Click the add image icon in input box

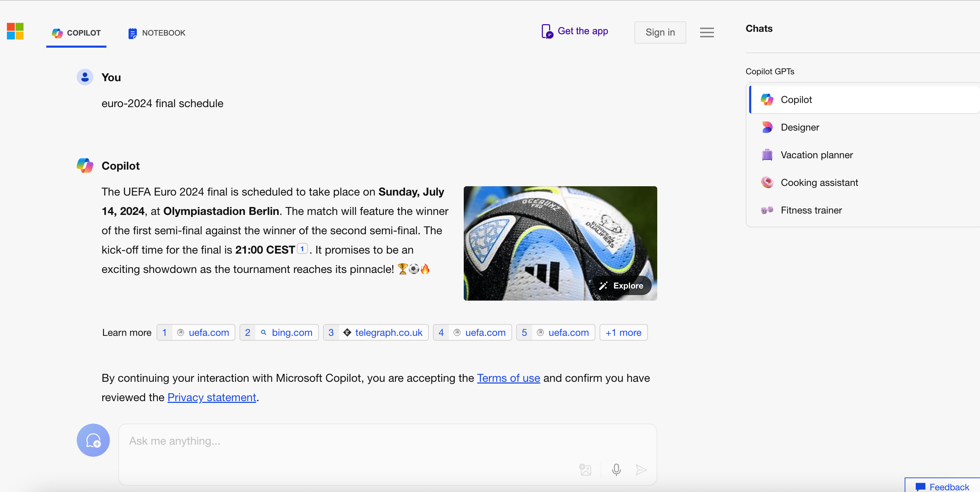click(585, 470)
